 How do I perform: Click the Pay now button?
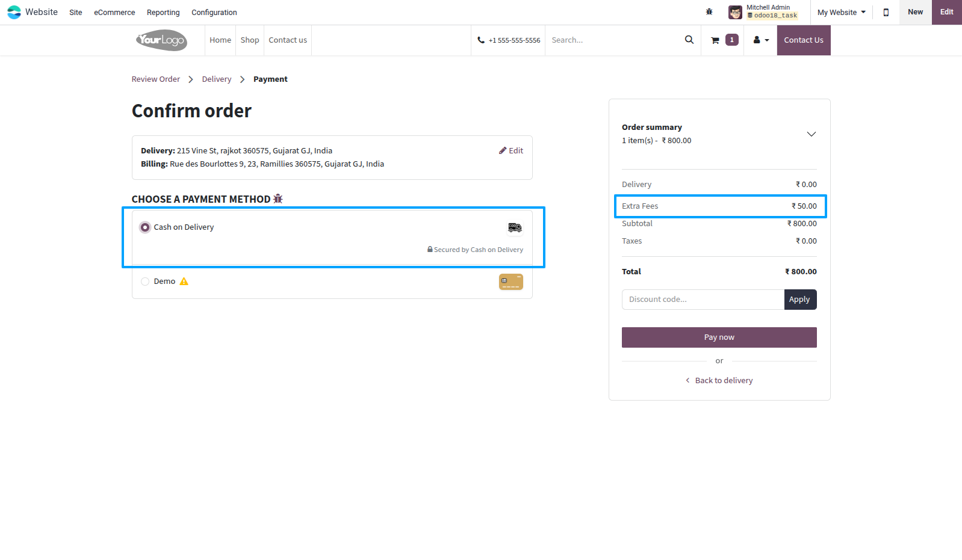pos(719,337)
